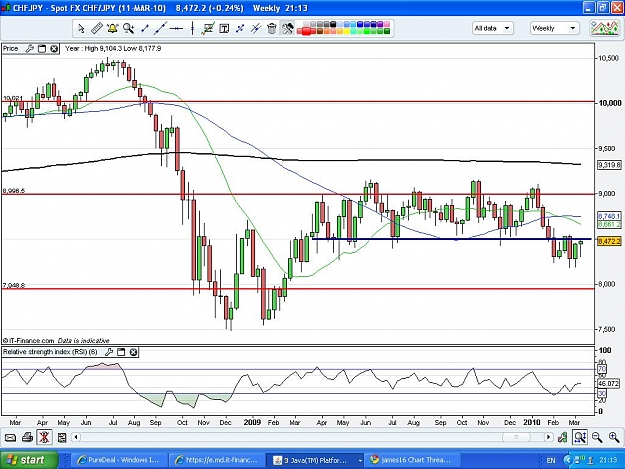The width and height of the screenshot is (625, 469).
Task: Choose the long trend line drawing tool
Action: 161,28
